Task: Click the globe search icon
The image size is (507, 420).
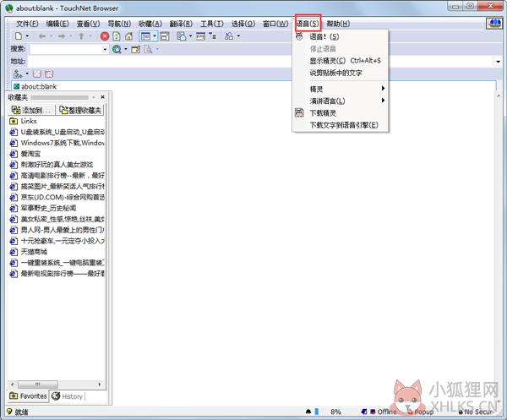Action: pyautogui.click(x=117, y=49)
